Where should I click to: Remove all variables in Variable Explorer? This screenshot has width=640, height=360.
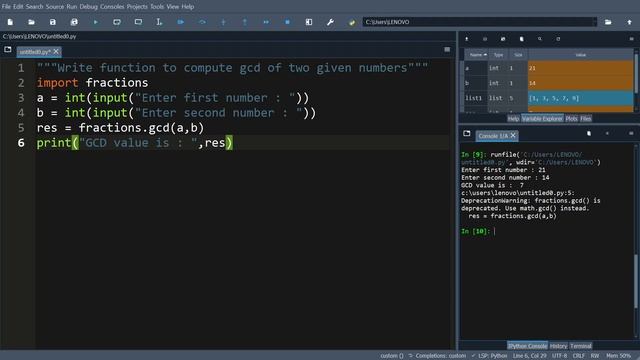(x=521, y=39)
